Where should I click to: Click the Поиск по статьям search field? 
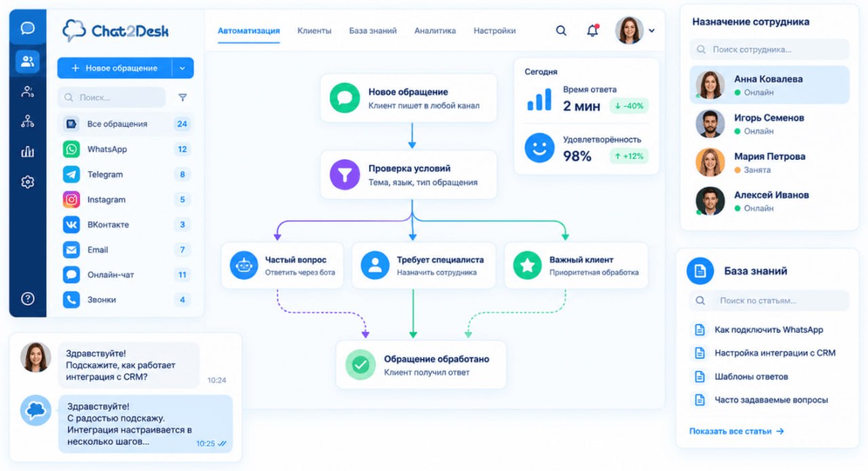(x=769, y=300)
